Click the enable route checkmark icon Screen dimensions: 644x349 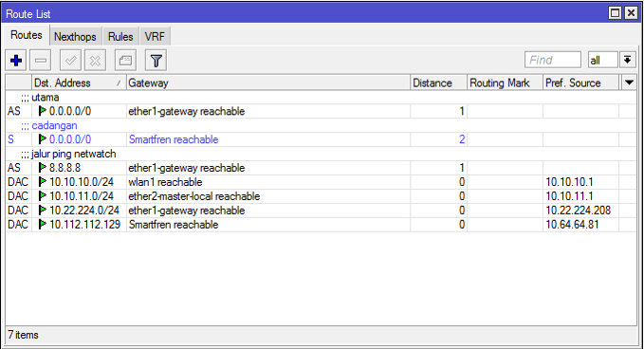click(70, 61)
